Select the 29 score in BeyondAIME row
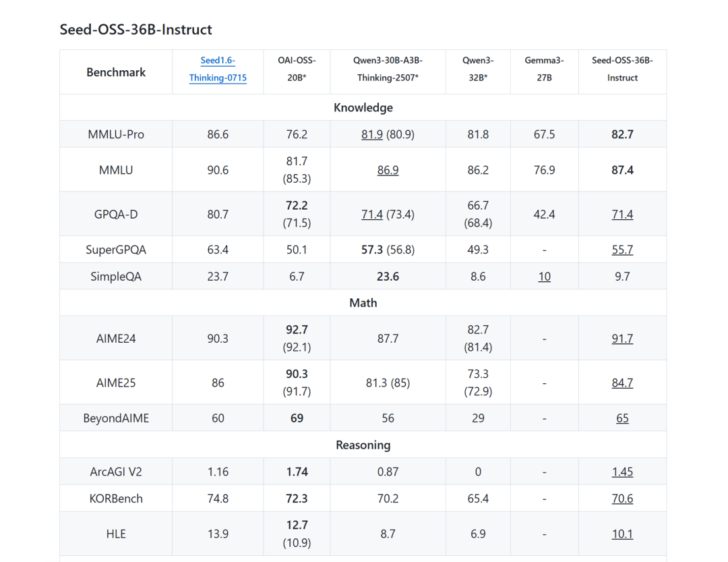This screenshot has width=728, height=562. [478, 418]
